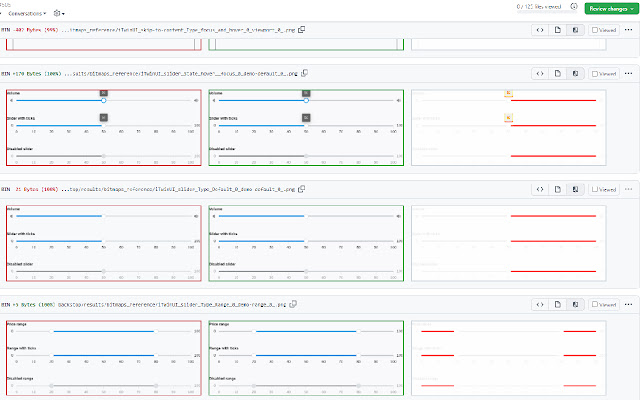Screen dimensions: 640x400
Task: Show source diff for slider Type_Range file
Action: [x=540, y=304]
